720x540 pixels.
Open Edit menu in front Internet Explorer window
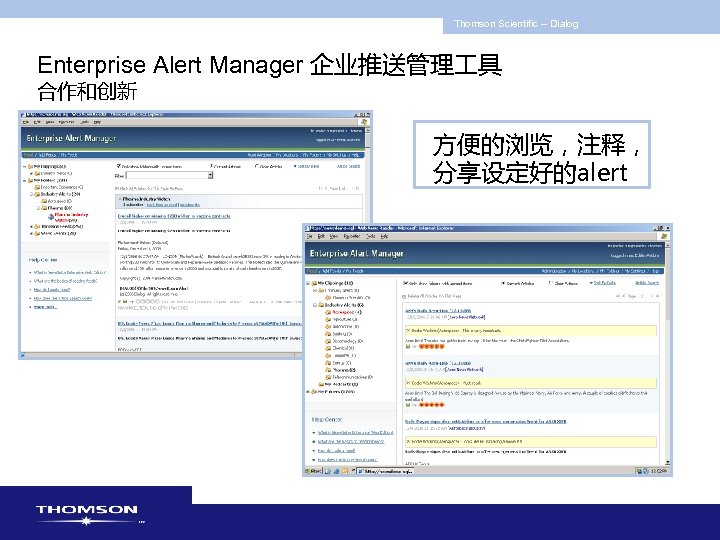[321, 236]
